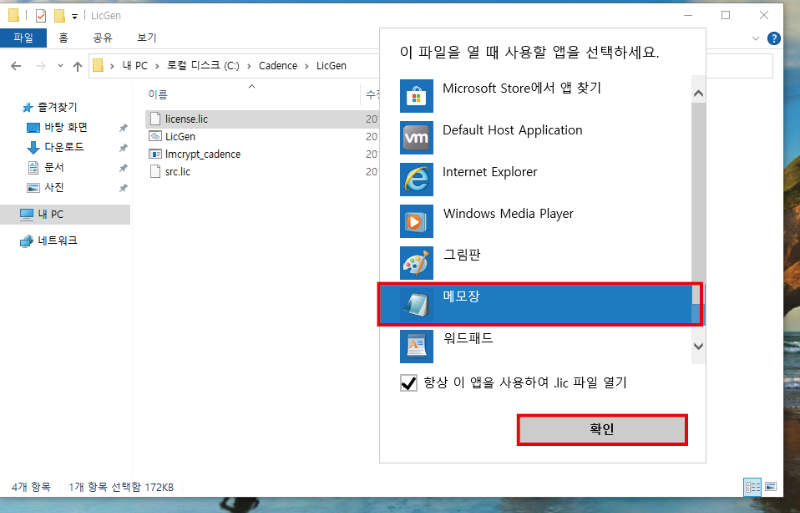
Task: Expand the breadcrumb chevron after 로컬 디스크 (C:)
Action: point(249,66)
